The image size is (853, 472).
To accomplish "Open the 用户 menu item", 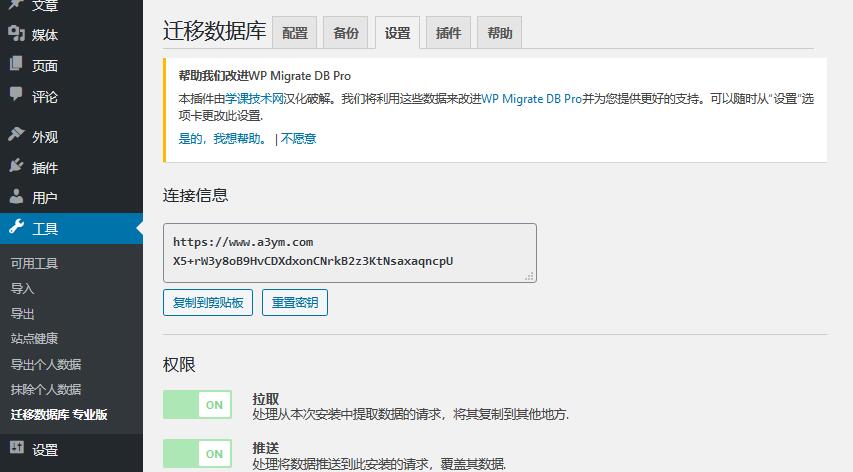I will [71, 197].
